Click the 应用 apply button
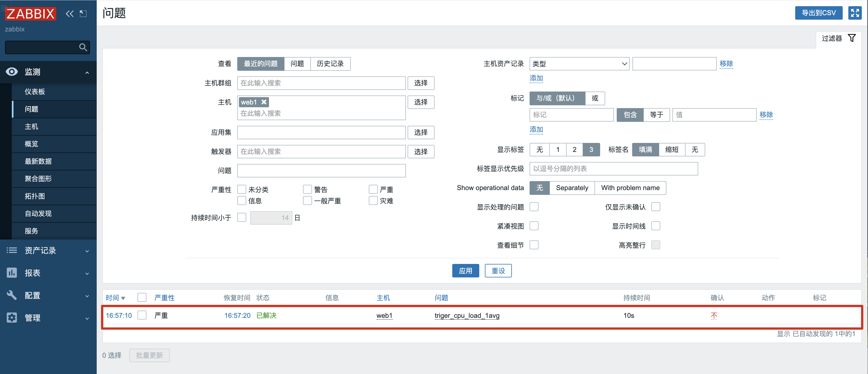This screenshot has width=868, height=374. click(x=465, y=271)
